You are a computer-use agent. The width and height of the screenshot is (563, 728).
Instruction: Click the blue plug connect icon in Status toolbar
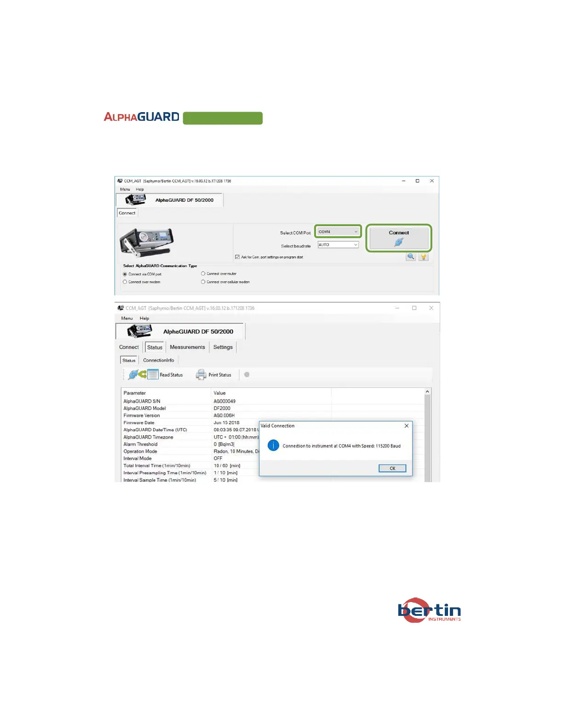[132, 375]
